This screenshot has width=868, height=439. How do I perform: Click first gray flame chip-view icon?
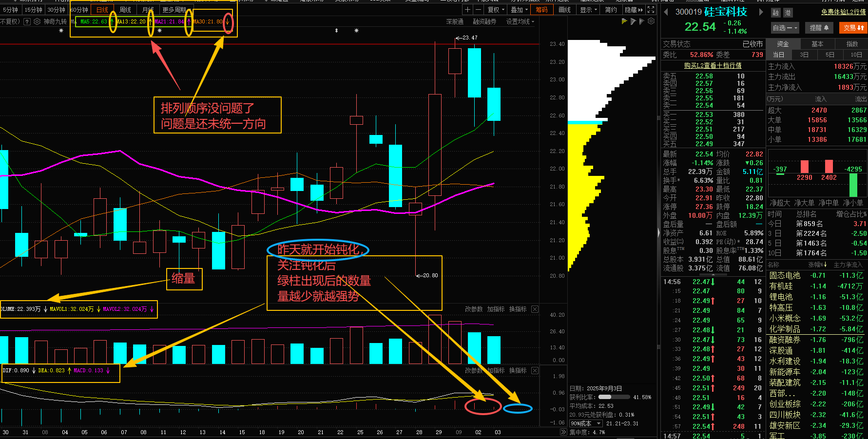633,21
